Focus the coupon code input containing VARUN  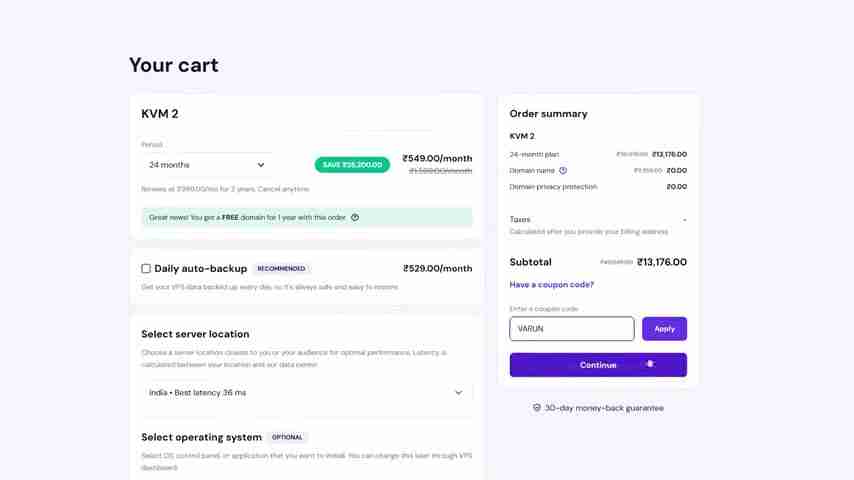(571, 329)
